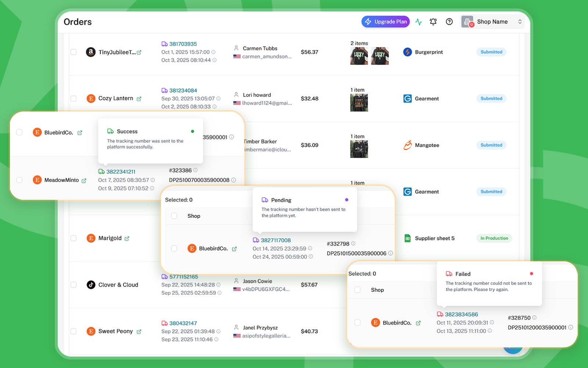Click the truck icon beside tracking 380432147
The width and height of the screenshot is (588, 368).
click(x=165, y=323)
